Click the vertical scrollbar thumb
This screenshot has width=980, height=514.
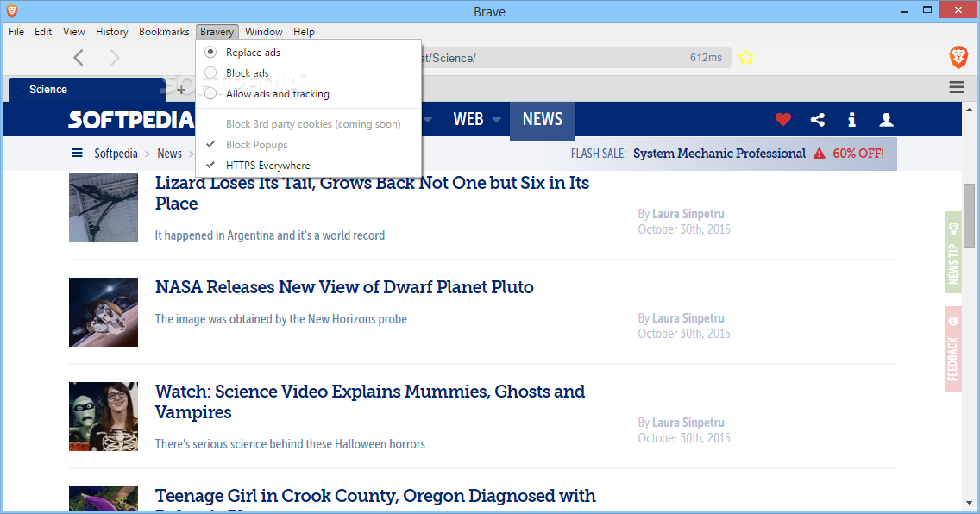tap(970, 216)
